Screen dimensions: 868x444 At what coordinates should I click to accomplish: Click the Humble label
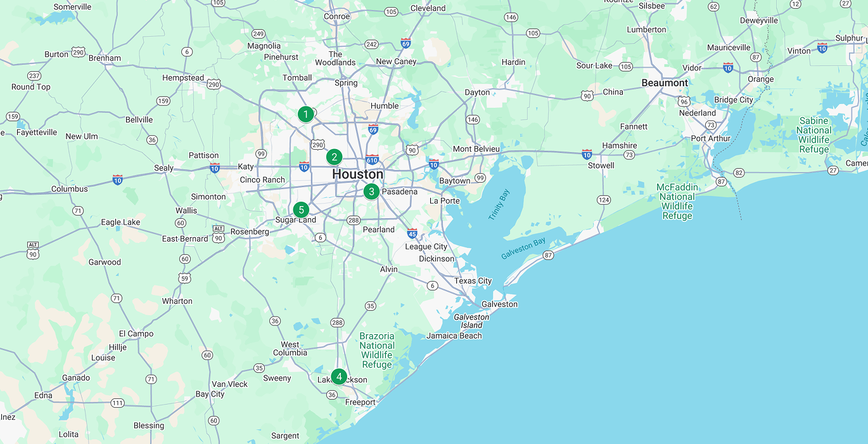385,106
